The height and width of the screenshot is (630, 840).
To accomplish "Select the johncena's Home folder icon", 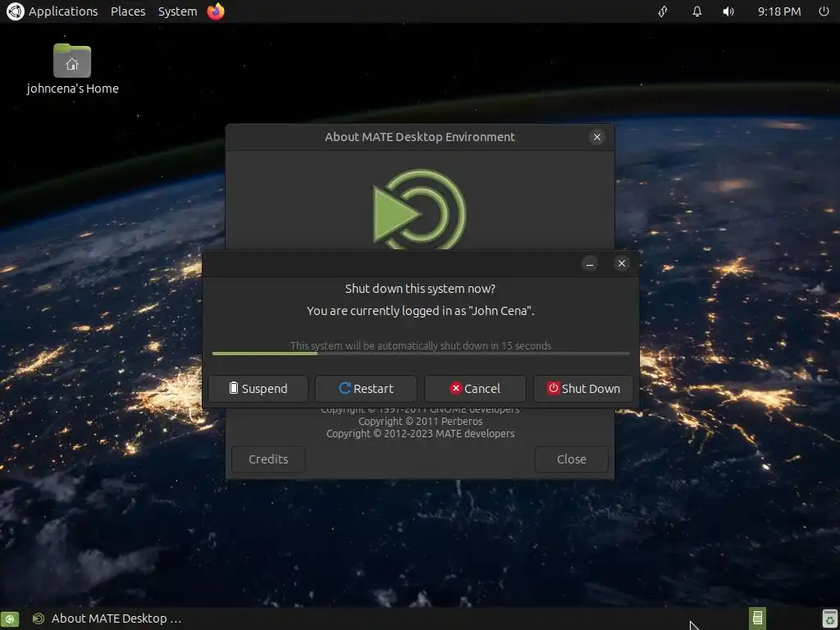I will pyautogui.click(x=72, y=61).
